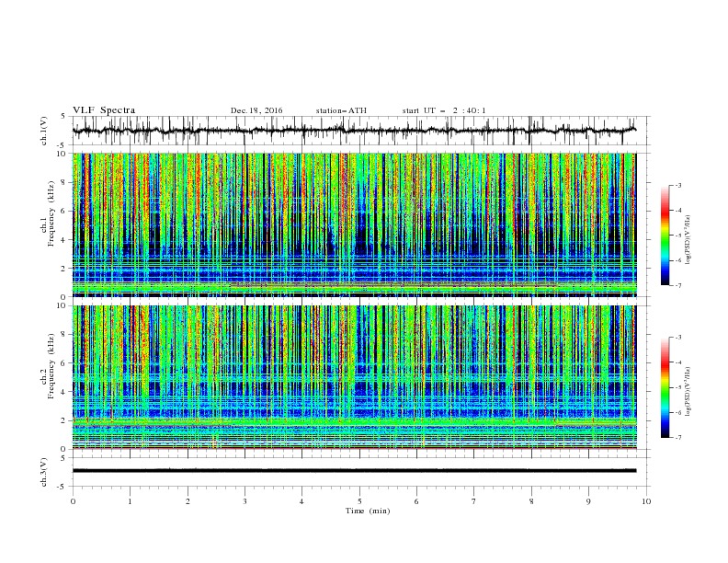Click the "7" label on the time axis
The image size is (728, 563).
(x=474, y=501)
